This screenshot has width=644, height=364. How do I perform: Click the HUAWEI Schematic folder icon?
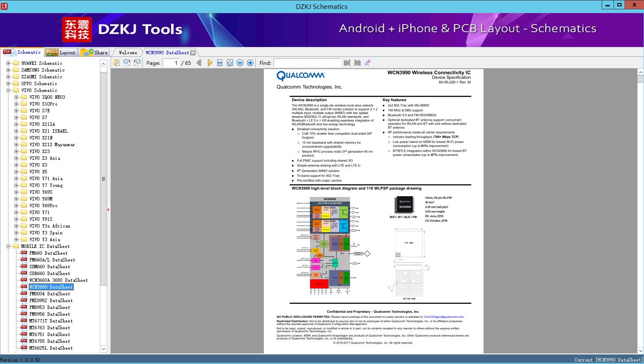coord(16,63)
